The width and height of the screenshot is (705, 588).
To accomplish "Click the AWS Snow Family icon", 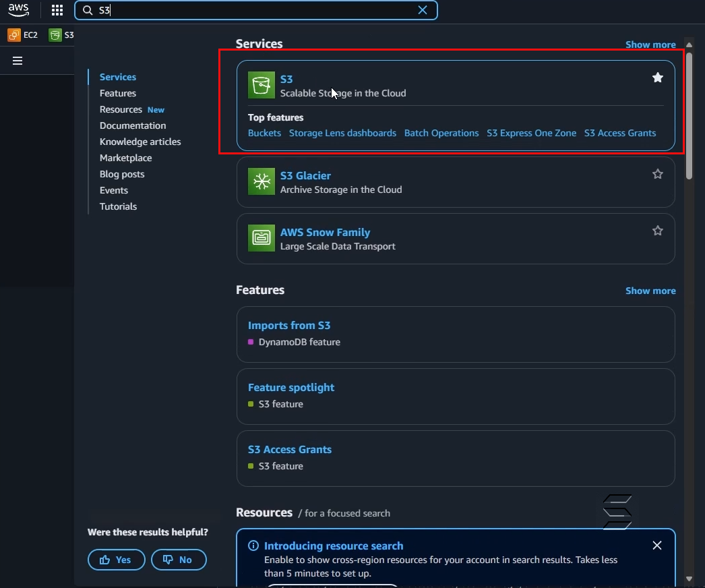I will coord(262,238).
